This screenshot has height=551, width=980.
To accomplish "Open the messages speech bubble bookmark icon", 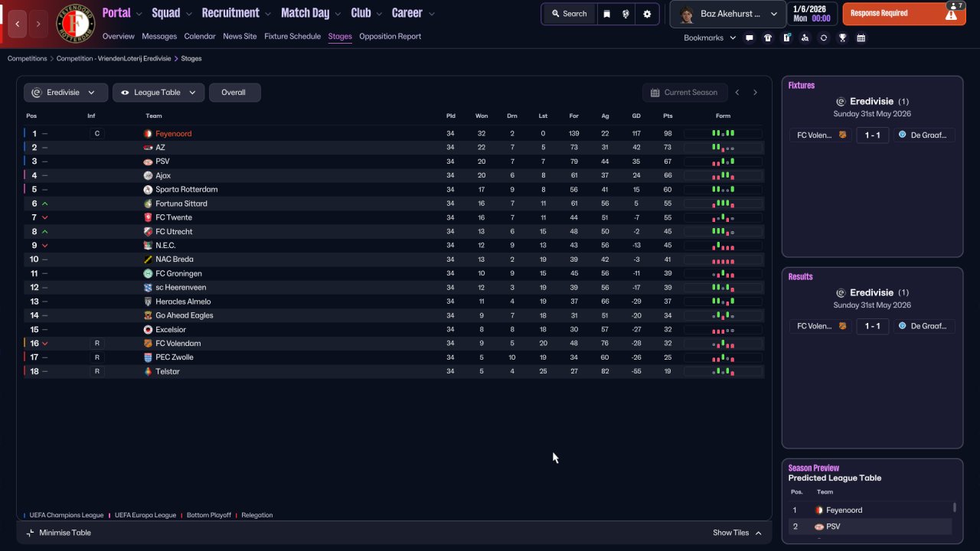I will coord(750,37).
